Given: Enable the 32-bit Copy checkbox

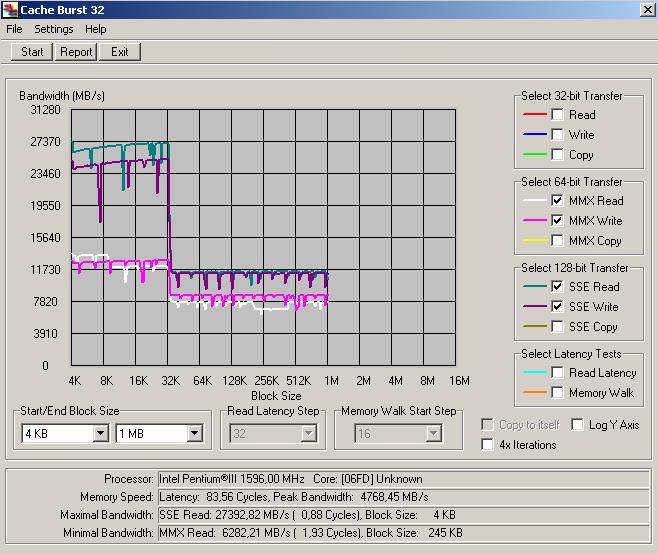Looking at the screenshot, I should 557,154.
